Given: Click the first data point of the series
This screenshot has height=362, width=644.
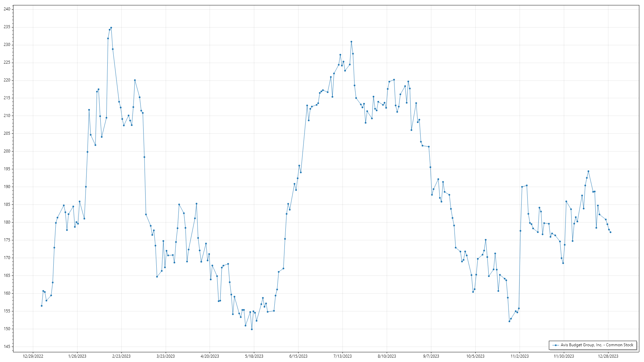Looking at the screenshot, I should pyautogui.click(x=42, y=306).
